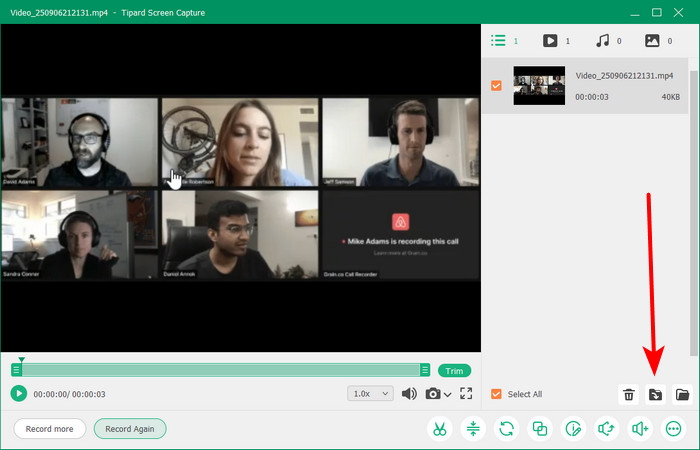Screen dimensions: 700x450
Task: Mute the playback volume speaker
Action: (409, 394)
